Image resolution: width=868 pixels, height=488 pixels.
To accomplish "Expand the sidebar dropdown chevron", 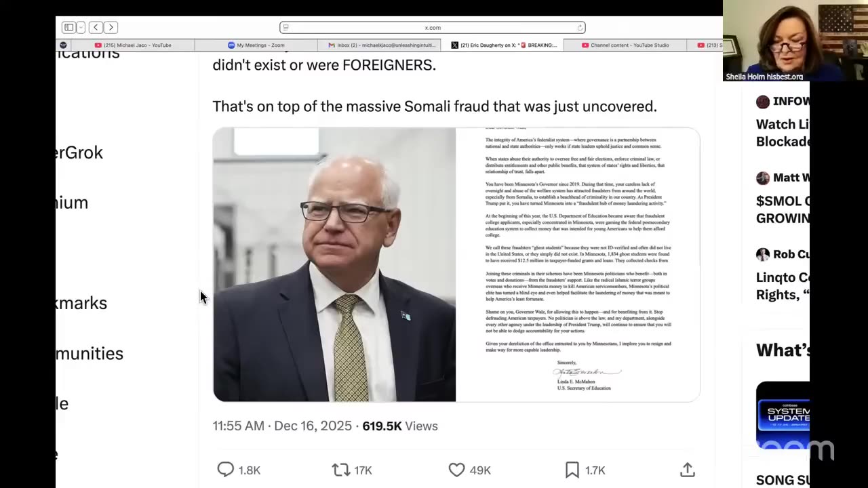I will [81, 27].
